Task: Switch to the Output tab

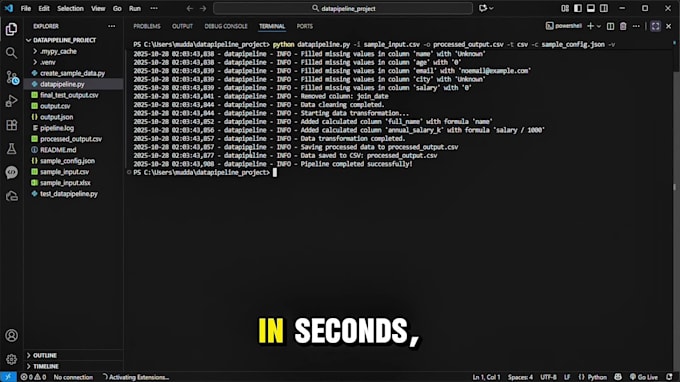Action: click(x=182, y=26)
